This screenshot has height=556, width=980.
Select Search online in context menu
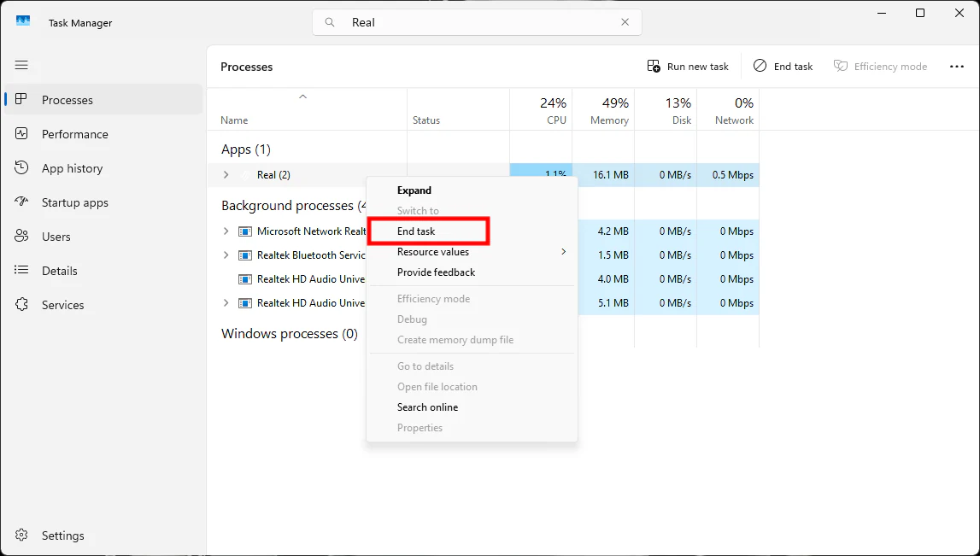coord(472,407)
